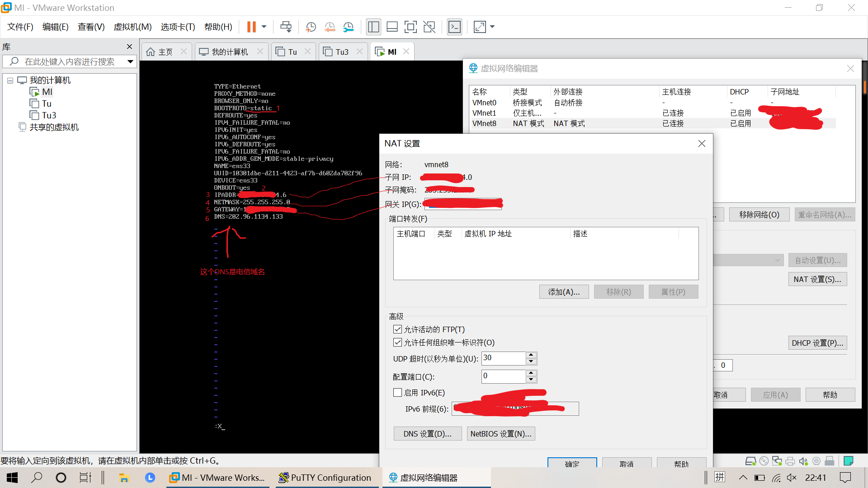Click the gateway IP input field
Screen dimensions: 868x488
click(463, 204)
